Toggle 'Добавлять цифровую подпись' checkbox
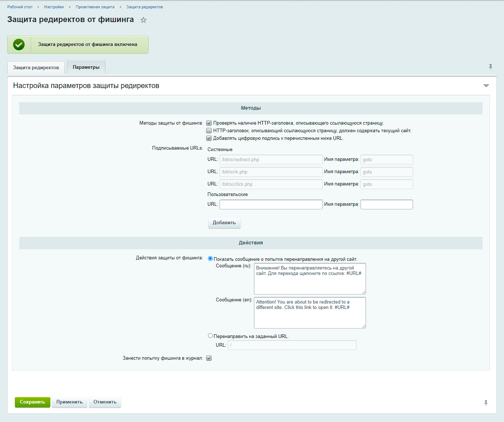Image resolution: width=504 pixels, height=422 pixels. point(209,138)
